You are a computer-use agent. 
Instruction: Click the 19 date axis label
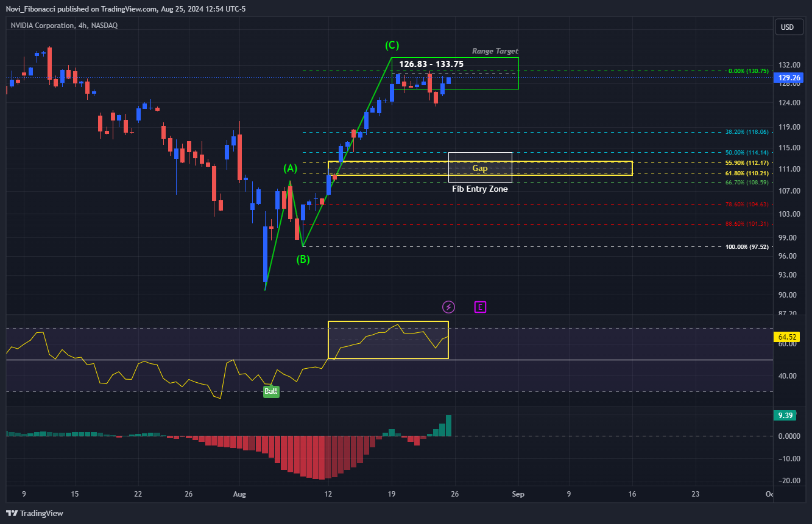click(x=392, y=494)
